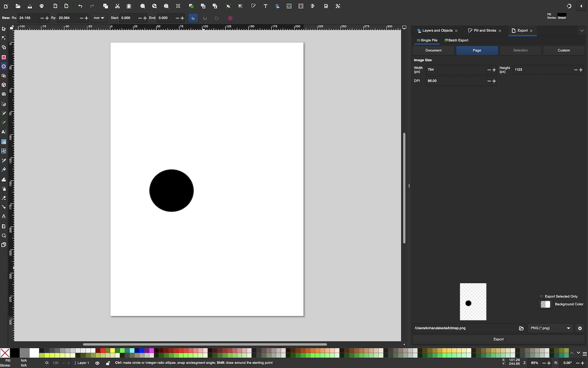Open the PNG file format dropdown
Viewport: 588px width, 368px height.
click(x=550, y=328)
